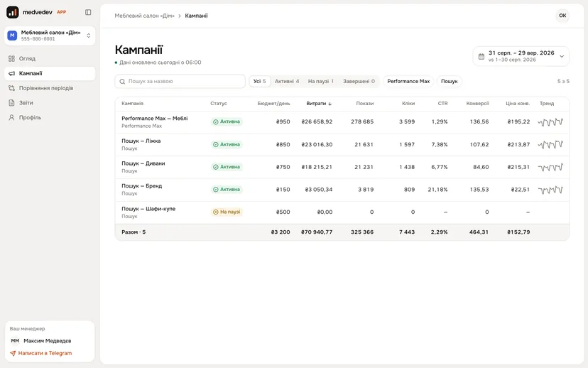588x368 pixels.
Task: Click the total spend ₴70 940,77
Action: (x=317, y=232)
